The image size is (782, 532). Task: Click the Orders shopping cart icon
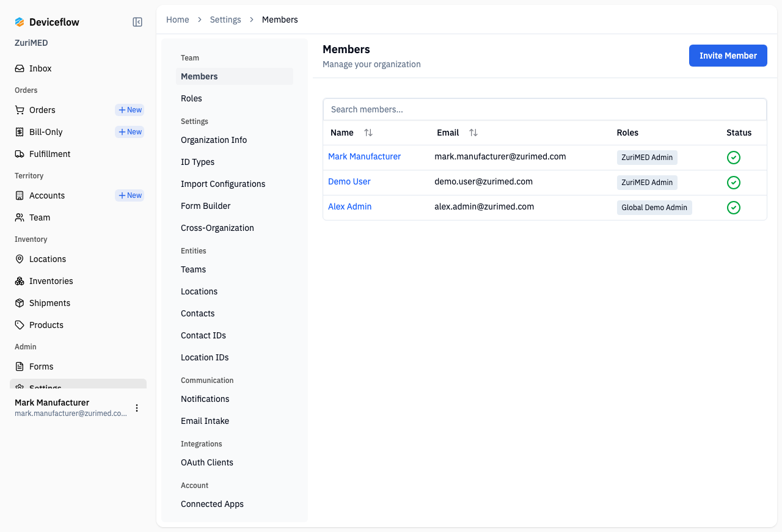pyautogui.click(x=20, y=110)
